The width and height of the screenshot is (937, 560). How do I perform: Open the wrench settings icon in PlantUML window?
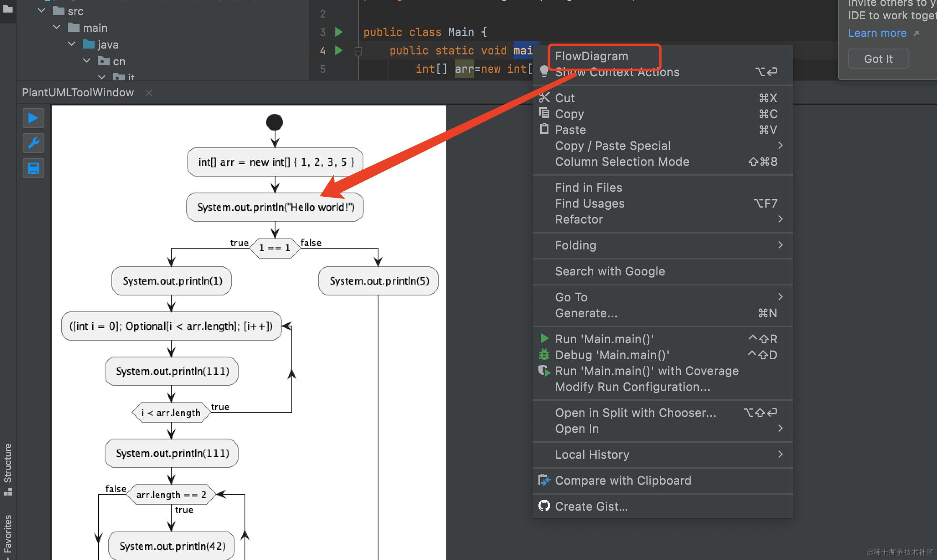pyautogui.click(x=33, y=143)
